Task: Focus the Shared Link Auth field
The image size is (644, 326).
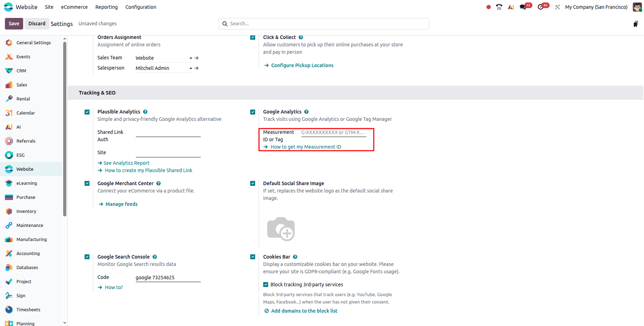Action: (x=168, y=132)
